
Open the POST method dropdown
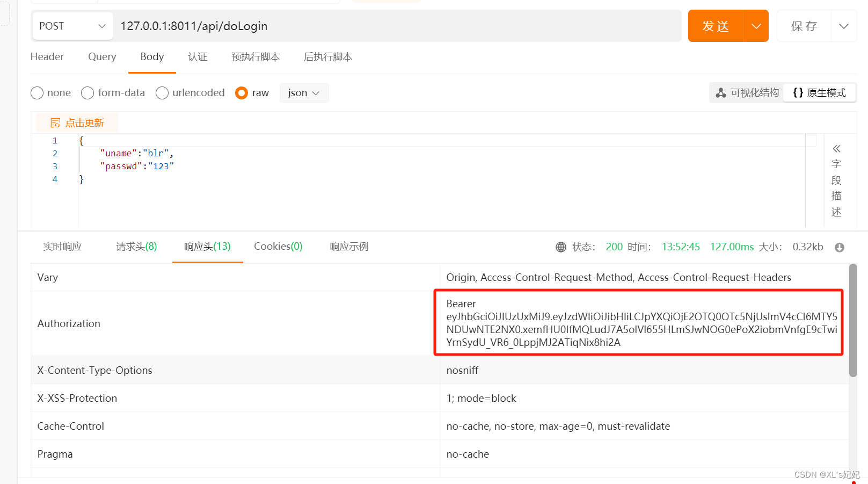tap(73, 26)
